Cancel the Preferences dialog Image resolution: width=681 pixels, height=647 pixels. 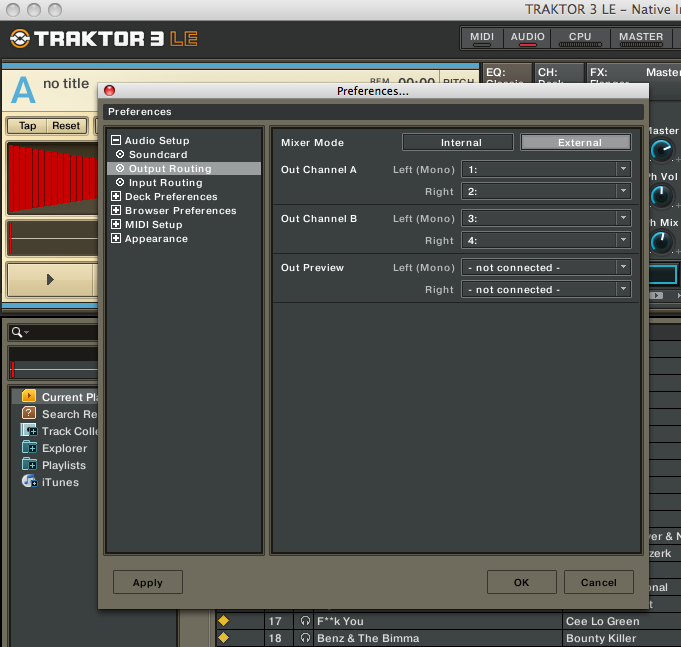pos(598,582)
